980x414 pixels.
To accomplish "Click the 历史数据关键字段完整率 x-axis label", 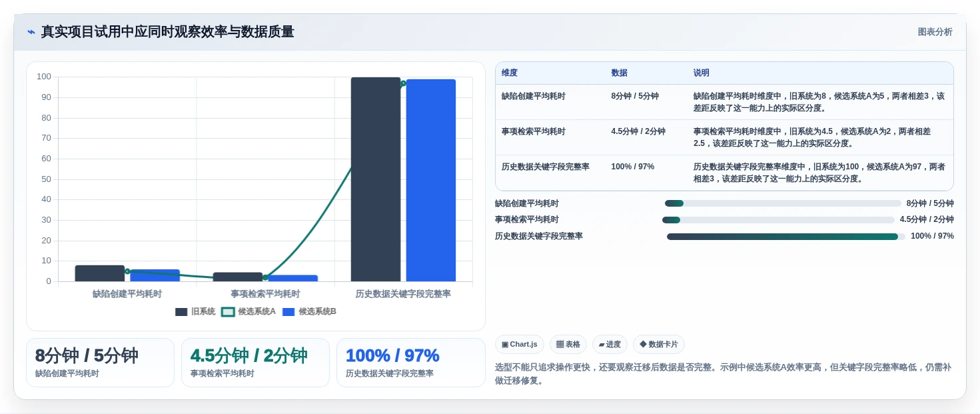I will (x=403, y=294).
